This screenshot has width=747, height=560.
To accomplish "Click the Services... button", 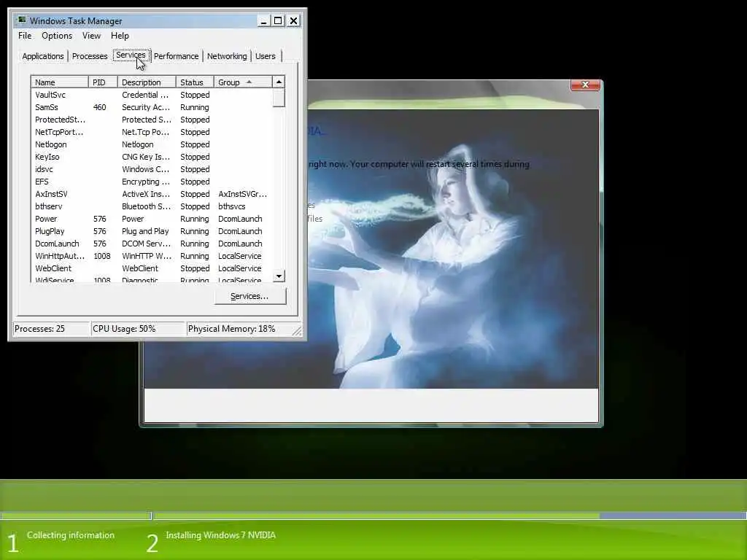I will click(x=249, y=296).
